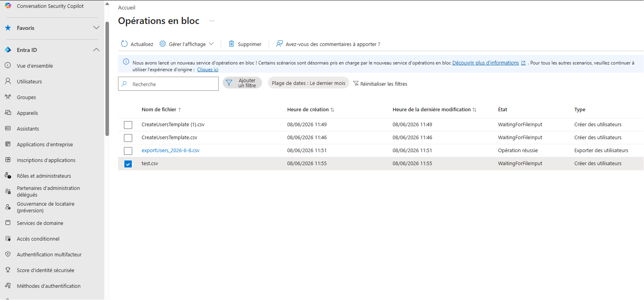Screen dimensions: 644x300
Task: Open Plage de dates filter dropdown
Action: (x=308, y=83)
